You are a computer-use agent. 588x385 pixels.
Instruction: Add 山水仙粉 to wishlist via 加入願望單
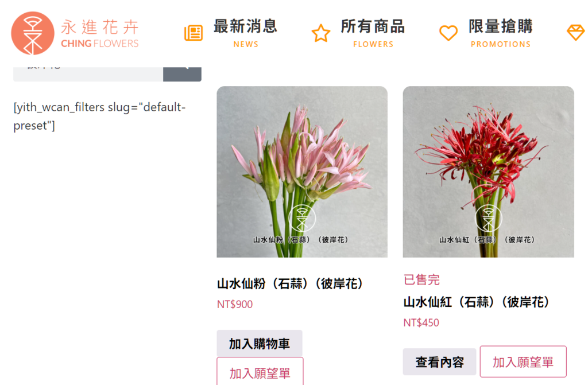(260, 371)
